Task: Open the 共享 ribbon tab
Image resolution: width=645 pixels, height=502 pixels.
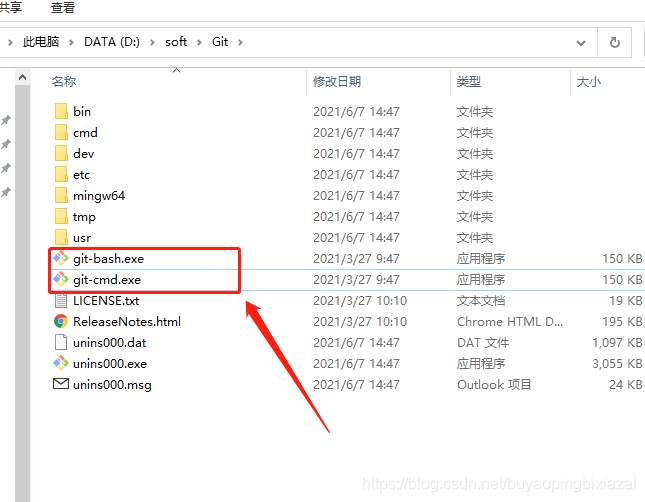Action: click(x=11, y=7)
